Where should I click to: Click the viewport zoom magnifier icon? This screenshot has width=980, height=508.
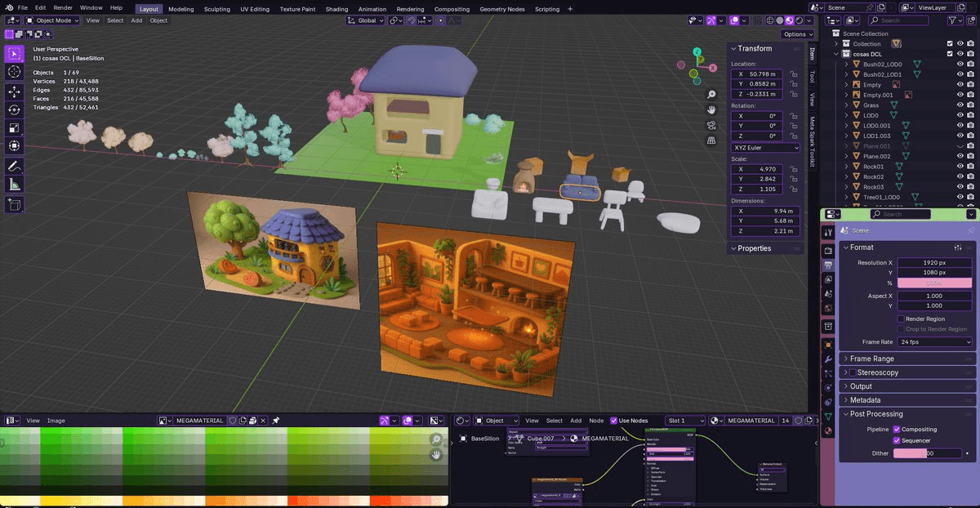[x=711, y=95]
